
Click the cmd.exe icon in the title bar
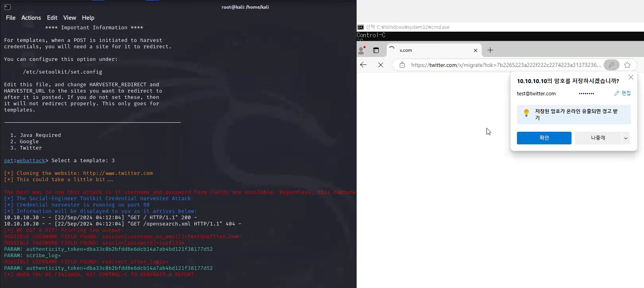click(361, 27)
